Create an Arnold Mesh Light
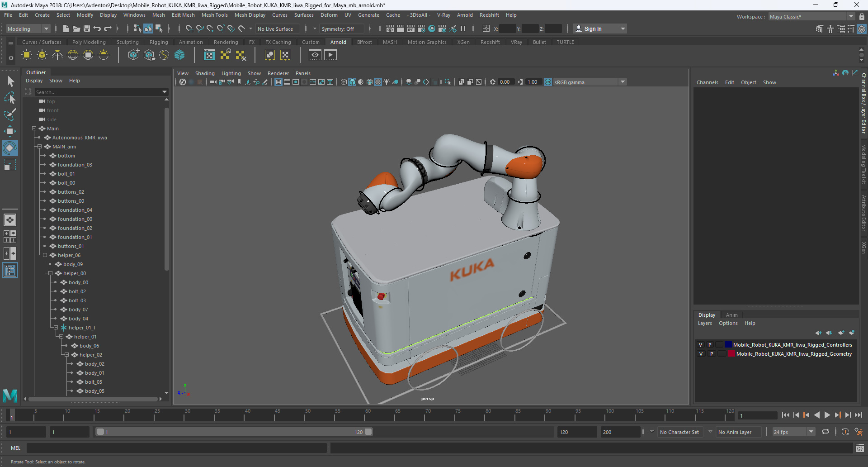Screen dimensions: 868x467 [42, 55]
